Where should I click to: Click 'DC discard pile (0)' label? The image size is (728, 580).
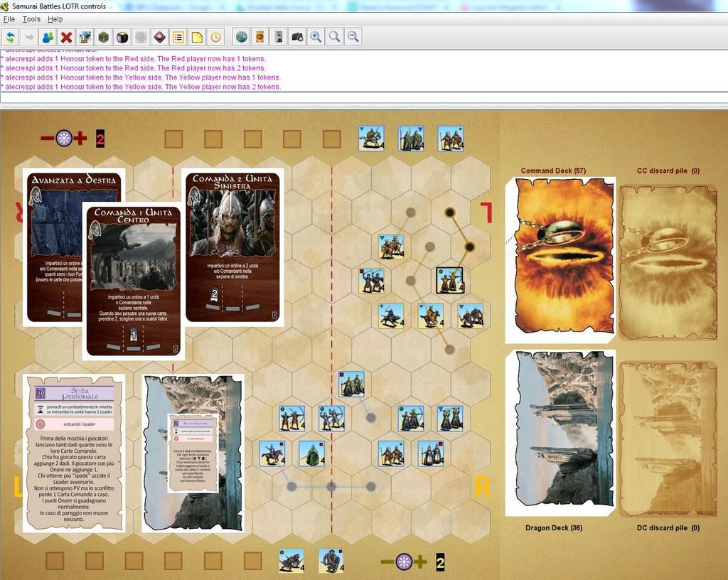(668, 527)
